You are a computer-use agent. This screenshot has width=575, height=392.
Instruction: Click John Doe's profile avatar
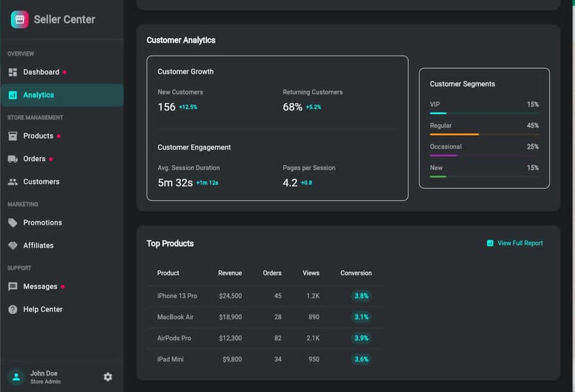click(15, 377)
